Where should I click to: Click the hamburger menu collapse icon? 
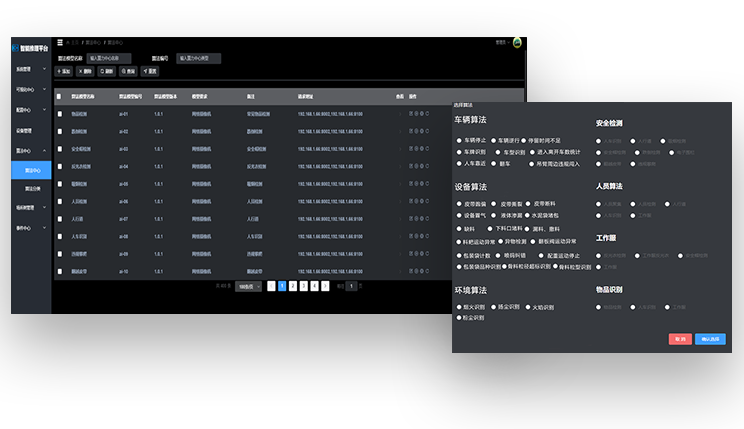pyautogui.click(x=62, y=43)
